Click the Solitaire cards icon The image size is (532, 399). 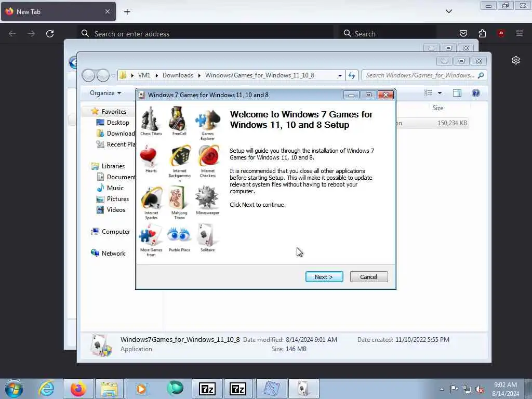pos(206,235)
